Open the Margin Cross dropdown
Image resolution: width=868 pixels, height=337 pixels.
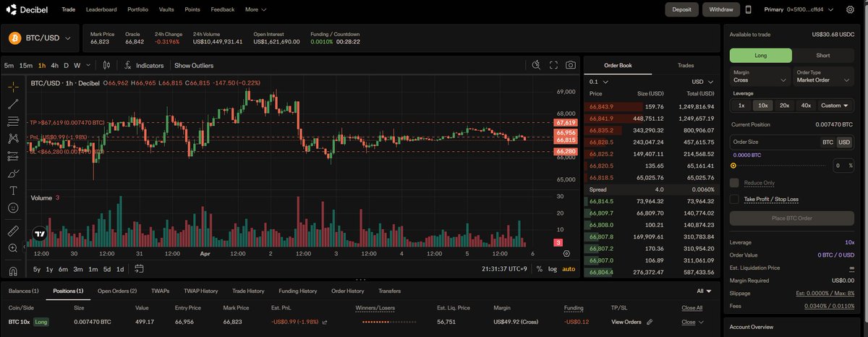click(759, 77)
